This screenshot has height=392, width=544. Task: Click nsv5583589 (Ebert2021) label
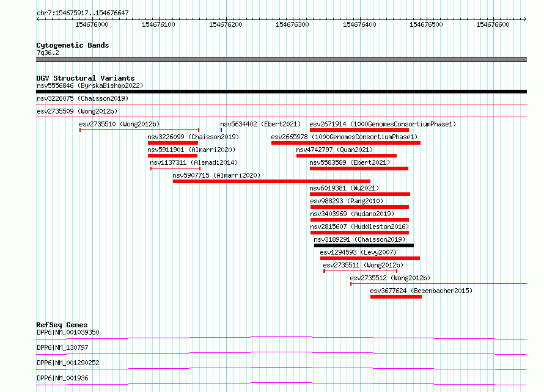(350, 162)
